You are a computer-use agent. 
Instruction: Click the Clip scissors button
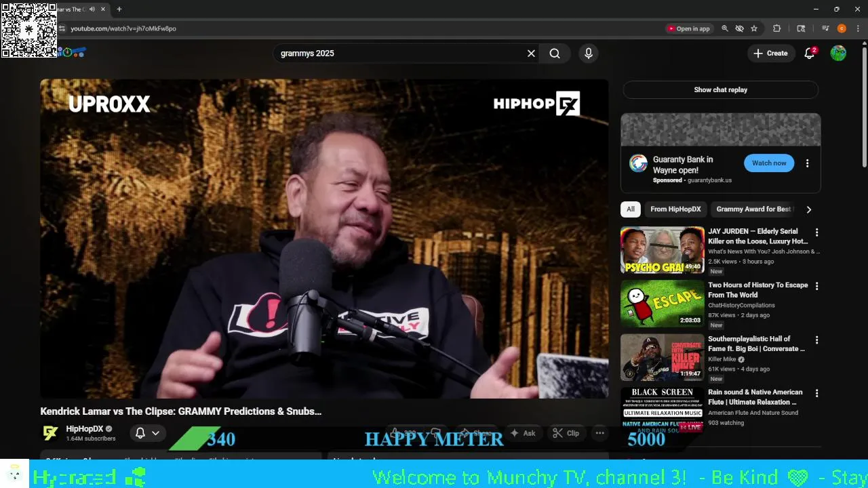point(566,433)
